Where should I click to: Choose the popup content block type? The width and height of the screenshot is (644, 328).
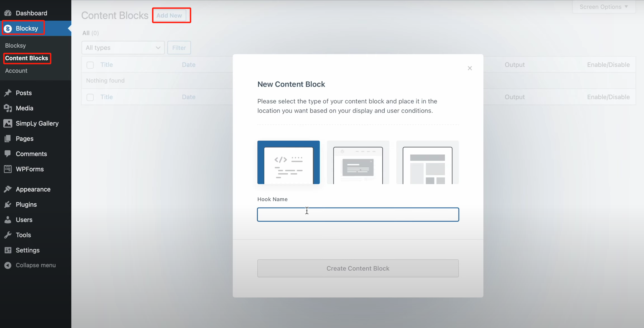point(358,162)
